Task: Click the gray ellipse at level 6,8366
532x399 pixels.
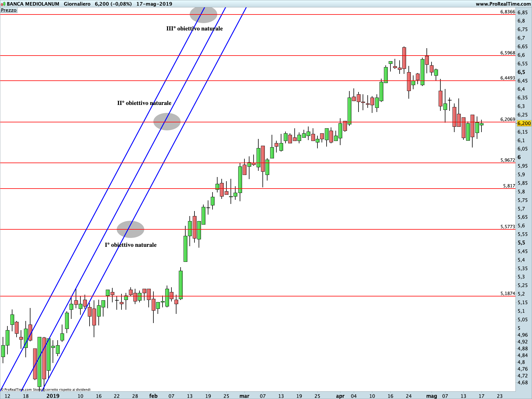Action: (x=204, y=14)
